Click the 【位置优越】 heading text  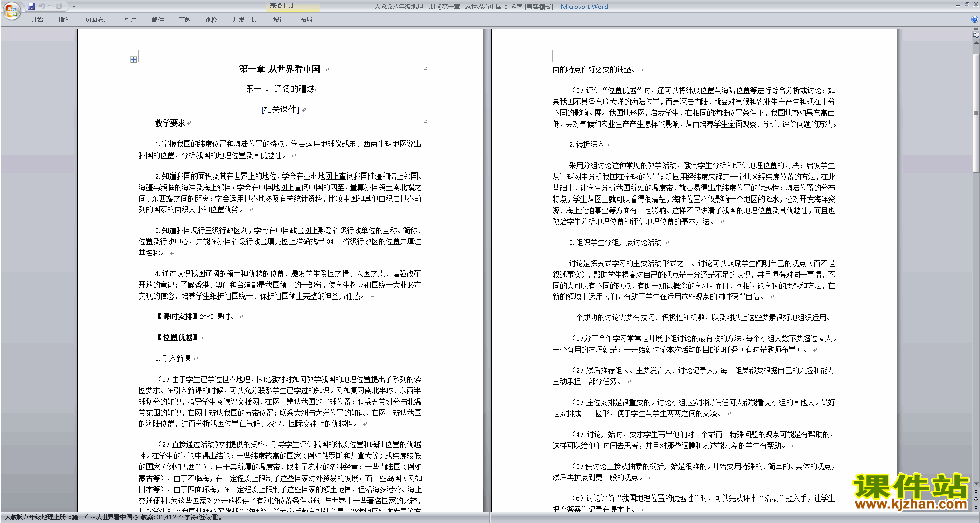click(x=177, y=338)
